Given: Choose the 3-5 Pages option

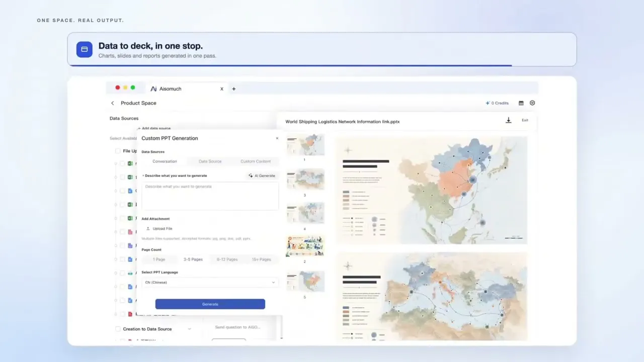Looking at the screenshot, I should click(x=193, y=259).
